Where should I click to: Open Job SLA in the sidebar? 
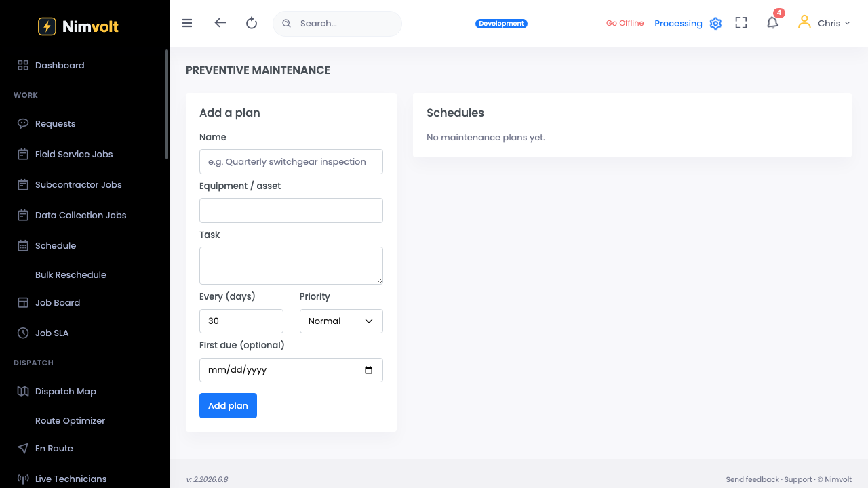[52, 333]
